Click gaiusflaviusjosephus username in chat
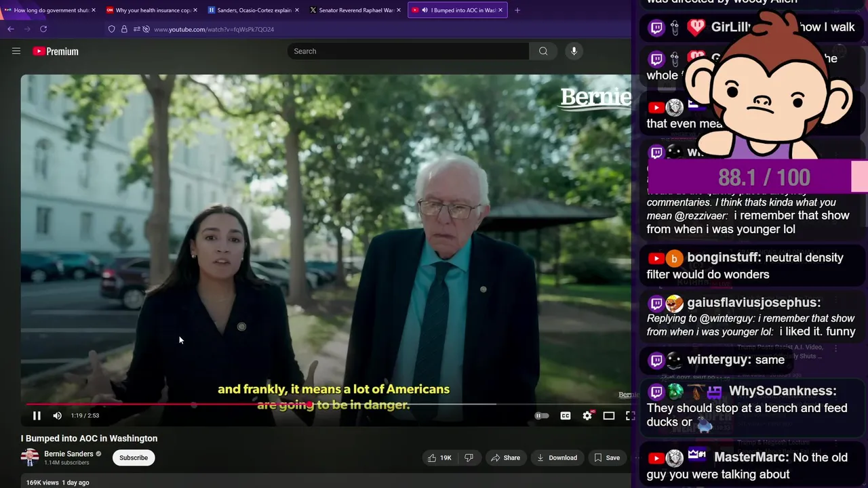The width and height of the screenshot is (868, 488). [753, 302]
